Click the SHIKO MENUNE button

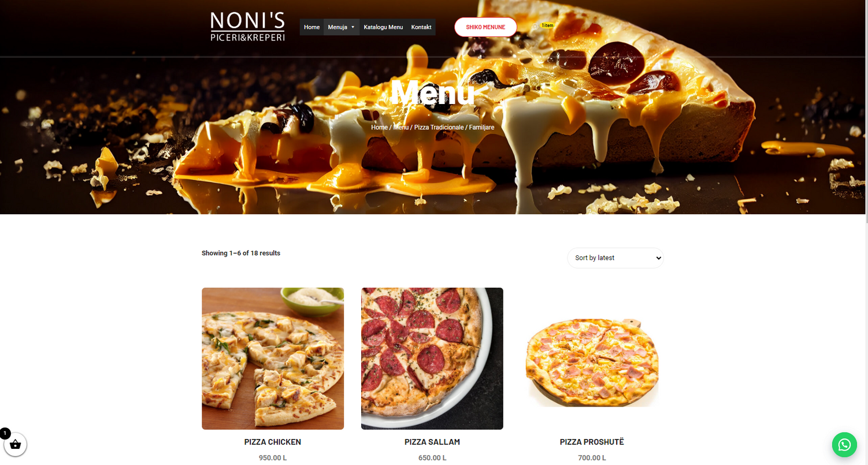(485, 27)
